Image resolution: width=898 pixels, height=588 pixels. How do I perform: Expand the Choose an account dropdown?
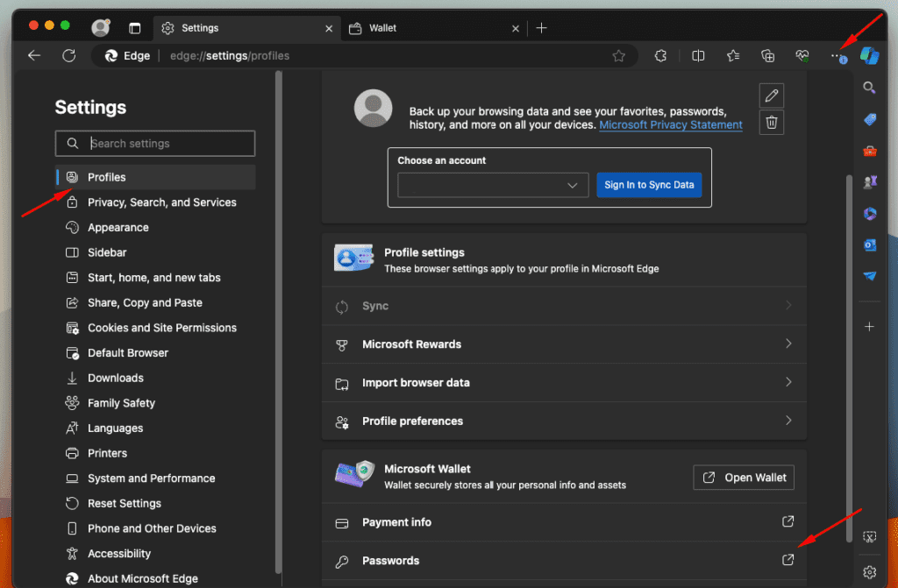click(492, 185)
